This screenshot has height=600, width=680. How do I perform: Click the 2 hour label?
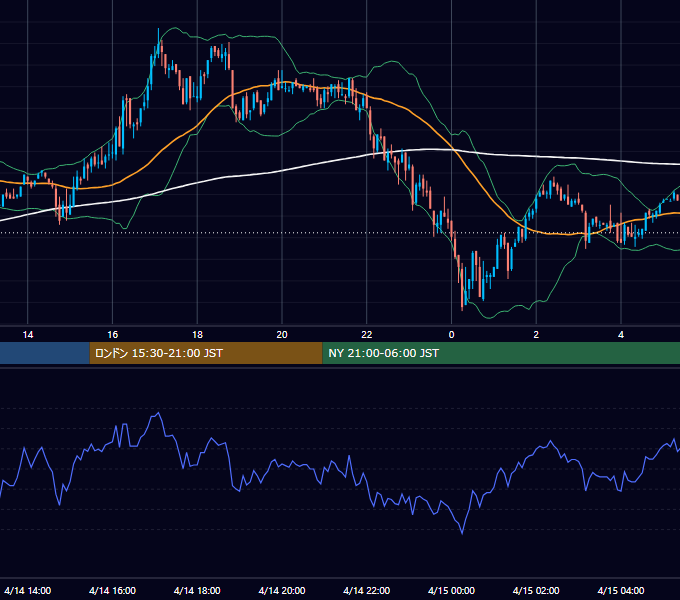pos(536,335)
